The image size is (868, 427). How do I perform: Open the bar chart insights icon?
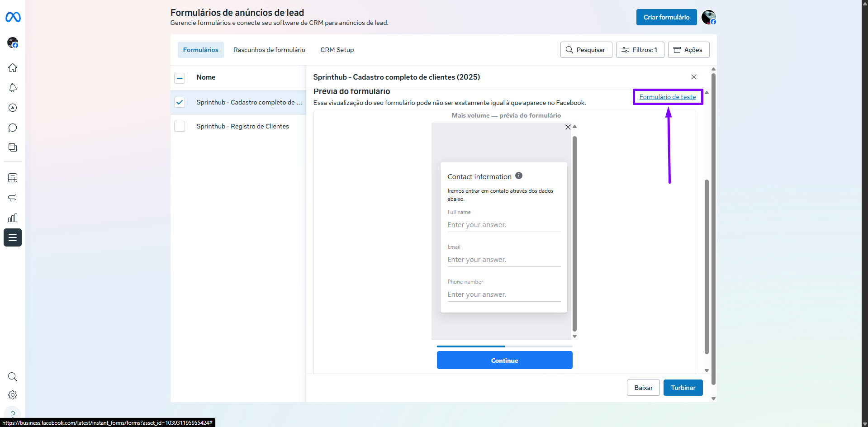click(x=13, y=218)
